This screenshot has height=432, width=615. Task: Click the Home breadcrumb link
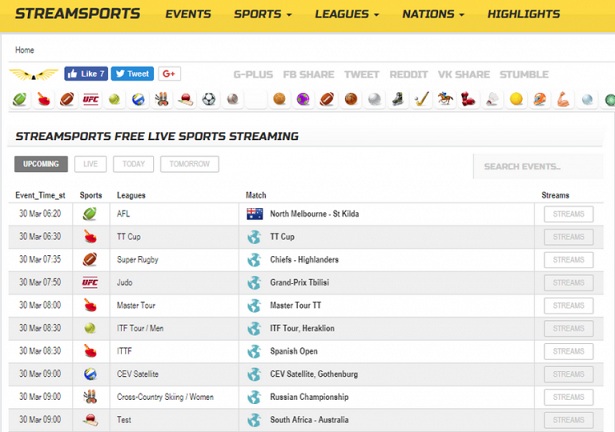pyautogui.click(x=25, y=50)
